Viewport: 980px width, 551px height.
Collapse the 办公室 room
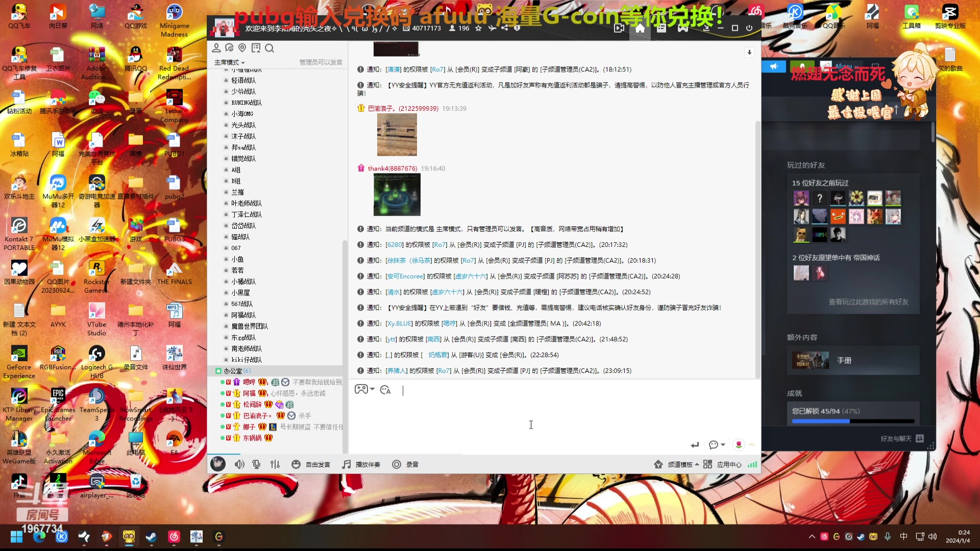(218, 371)
